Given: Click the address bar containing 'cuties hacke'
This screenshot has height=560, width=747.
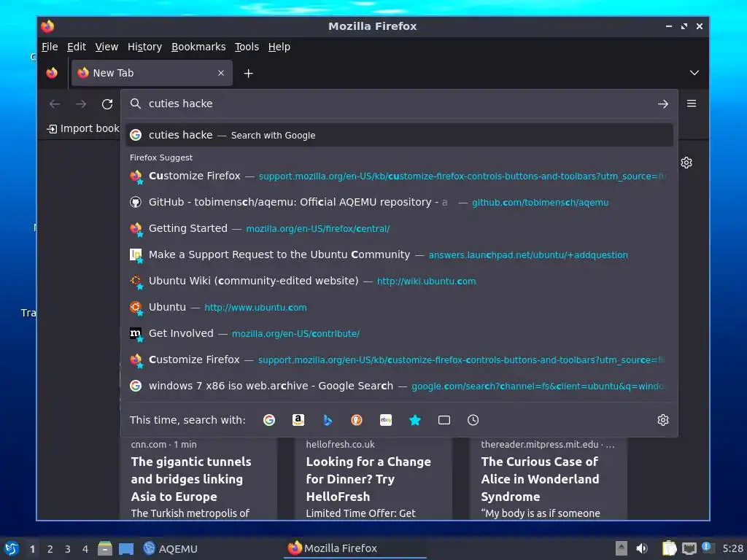Looking at the screenshot, I should 398,104.
